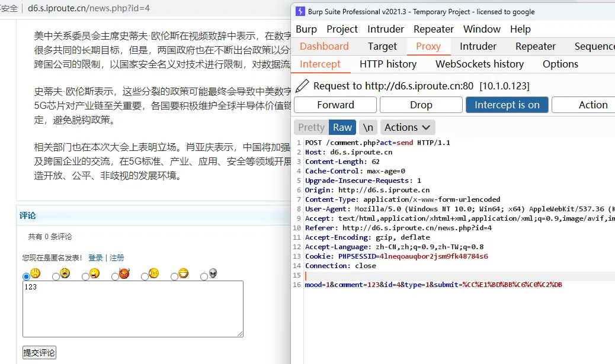
Task: Click the Burp Suite logo in title bar
Action: click(x=300, y=11)
